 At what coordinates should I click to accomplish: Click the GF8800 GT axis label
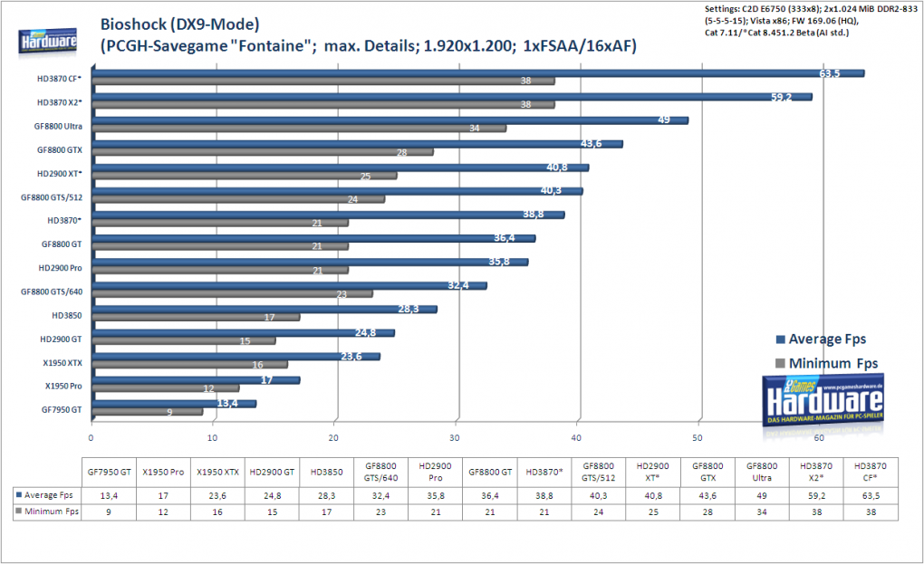(62, 244)
